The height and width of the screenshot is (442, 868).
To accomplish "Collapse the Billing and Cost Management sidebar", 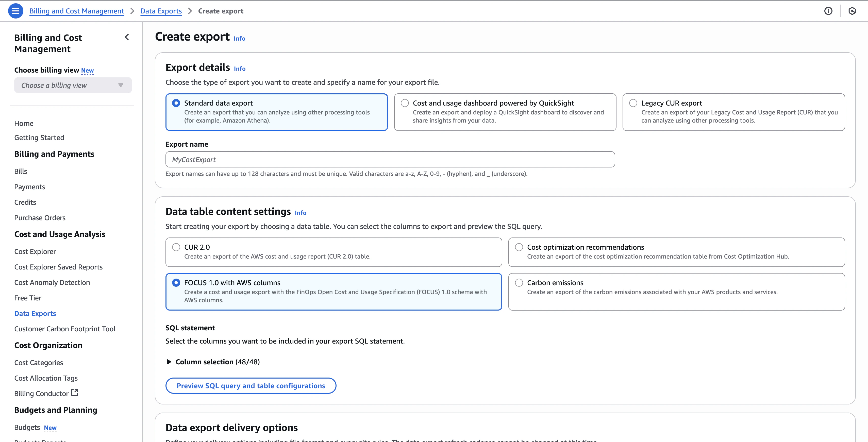I will tap(127, 37).
